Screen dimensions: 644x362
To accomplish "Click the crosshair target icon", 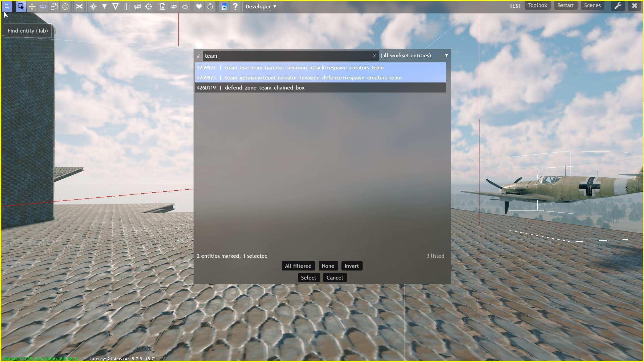I will point(149,6).
